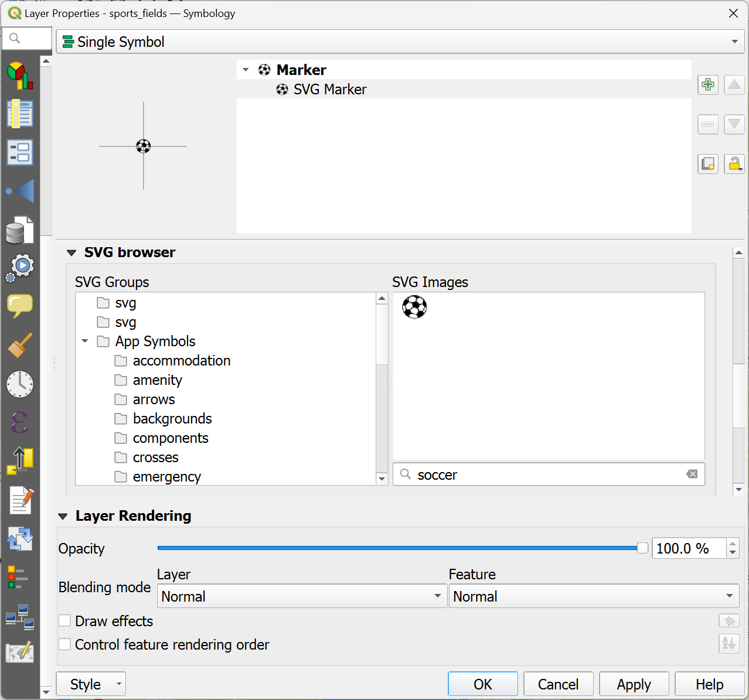
Task: Open the Help button
Action: pyautogui.click(x=710, y=684)
